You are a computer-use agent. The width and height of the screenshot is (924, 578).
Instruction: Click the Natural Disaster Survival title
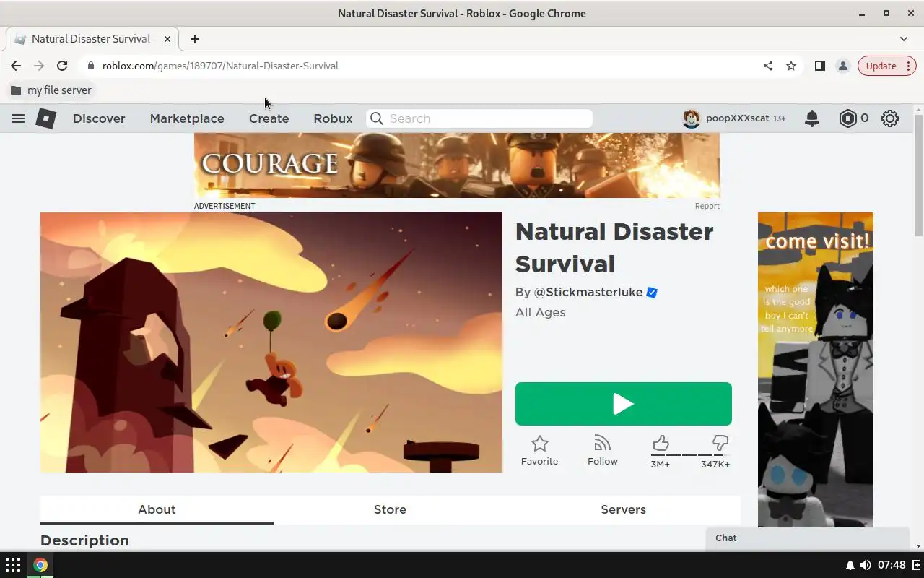click(x=614, y=248)
